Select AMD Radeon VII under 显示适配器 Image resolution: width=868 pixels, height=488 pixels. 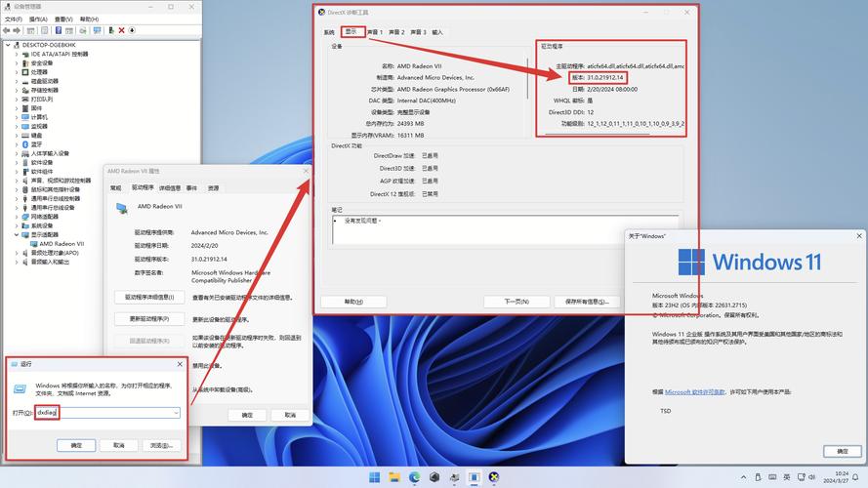[62, 244]
